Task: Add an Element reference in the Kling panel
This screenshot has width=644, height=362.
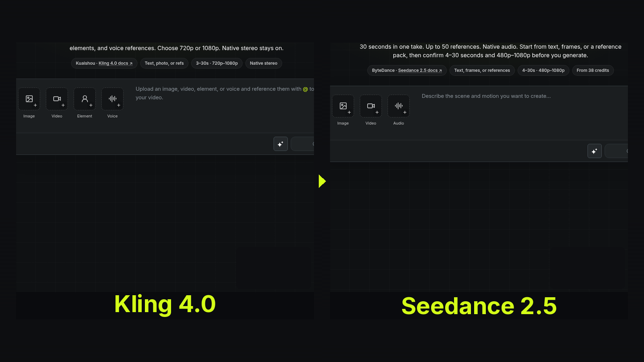Action: coord(85,99)
